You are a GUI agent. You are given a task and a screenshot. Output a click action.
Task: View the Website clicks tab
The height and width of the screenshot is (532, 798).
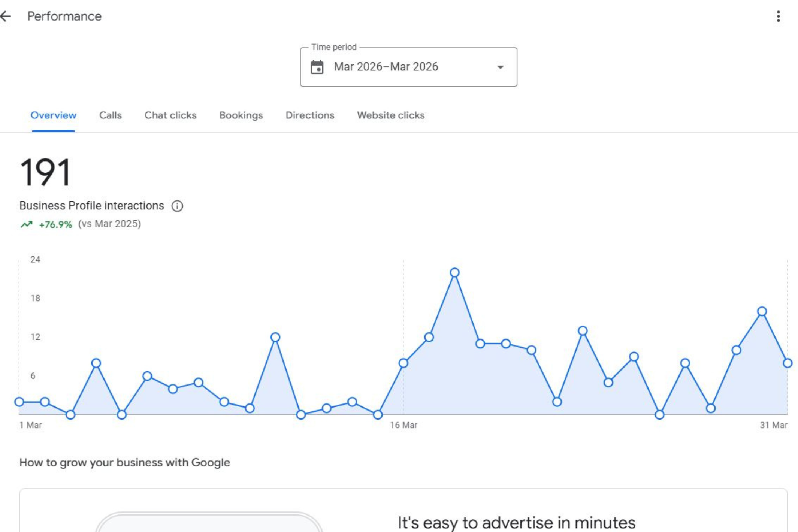pyautogui.click(x=391, y=115)
